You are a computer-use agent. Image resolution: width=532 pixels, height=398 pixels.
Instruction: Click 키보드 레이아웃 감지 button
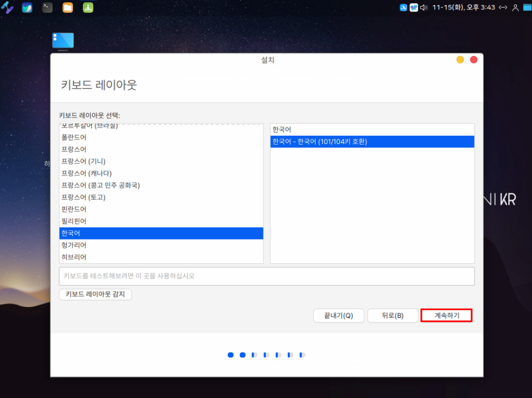point(95,295)
